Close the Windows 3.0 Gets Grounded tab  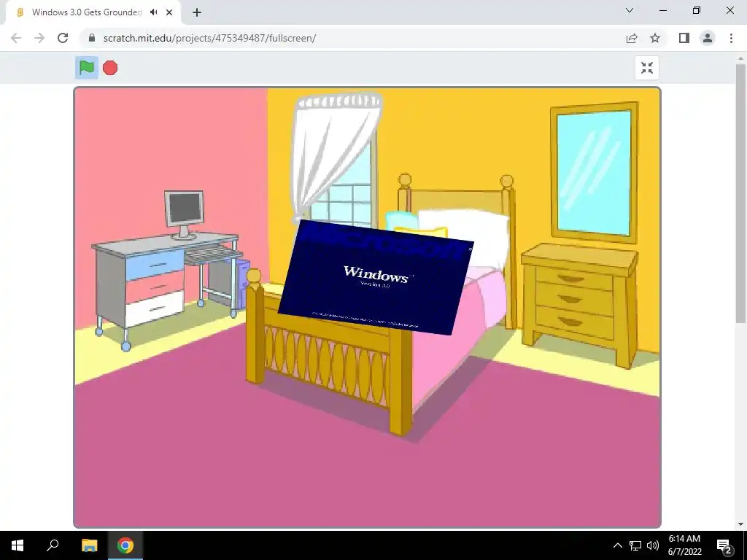[169, 12]
